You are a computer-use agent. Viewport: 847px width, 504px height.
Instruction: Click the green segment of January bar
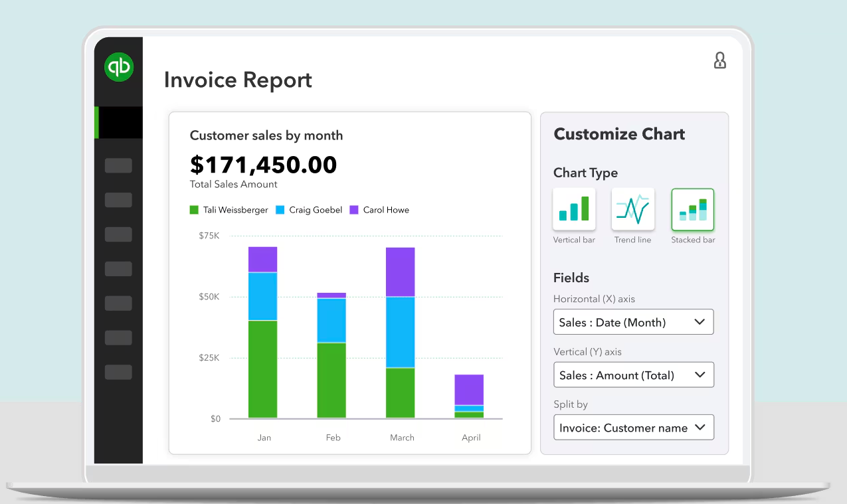point(262,369)
